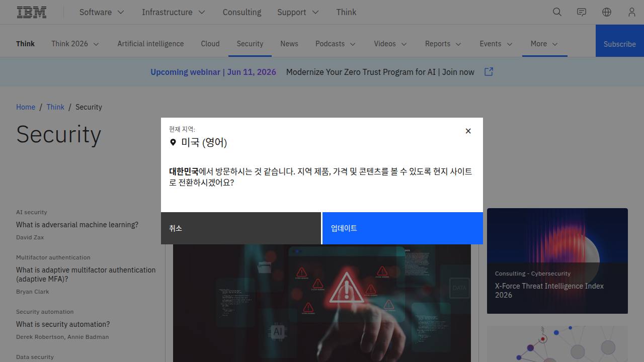
Task: Open the Consulting menu item
Action: pos(242,12)
